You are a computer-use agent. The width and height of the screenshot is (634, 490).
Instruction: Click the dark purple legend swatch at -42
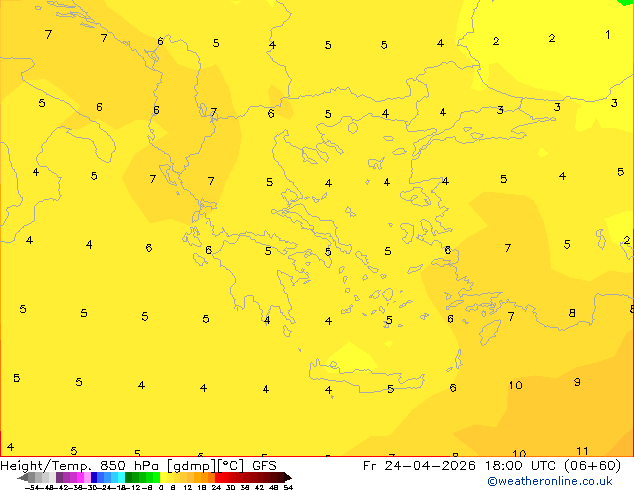[x=59, y=477]
